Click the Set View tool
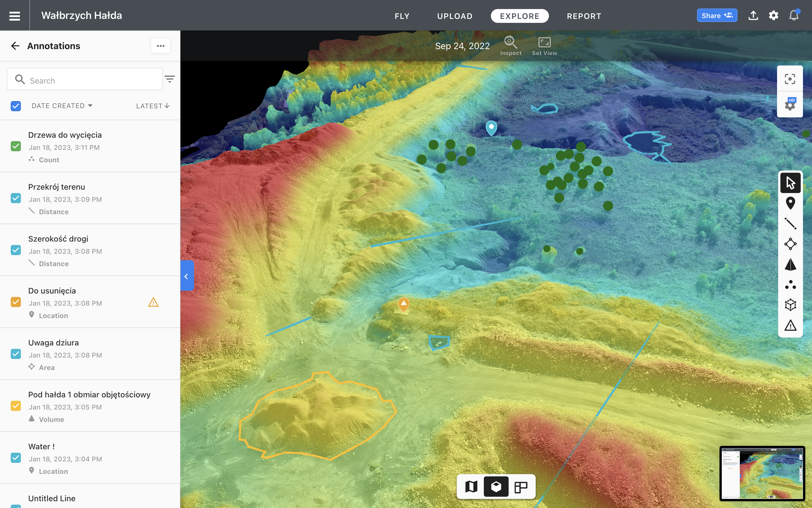812x508 pixels. [x=544, y=46]
